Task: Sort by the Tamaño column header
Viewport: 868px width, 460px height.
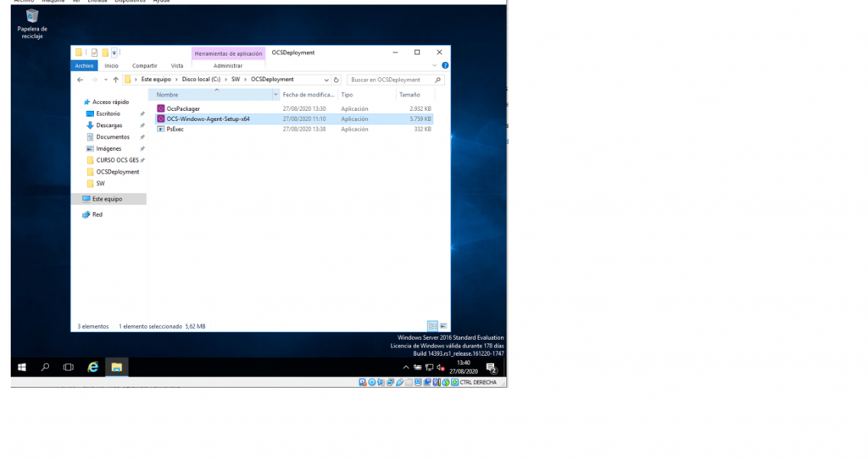Action: click(414, 95)
